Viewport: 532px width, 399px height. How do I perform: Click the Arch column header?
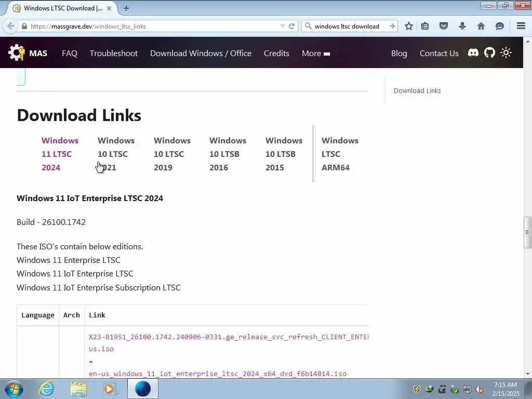click(x=72, y=315)
